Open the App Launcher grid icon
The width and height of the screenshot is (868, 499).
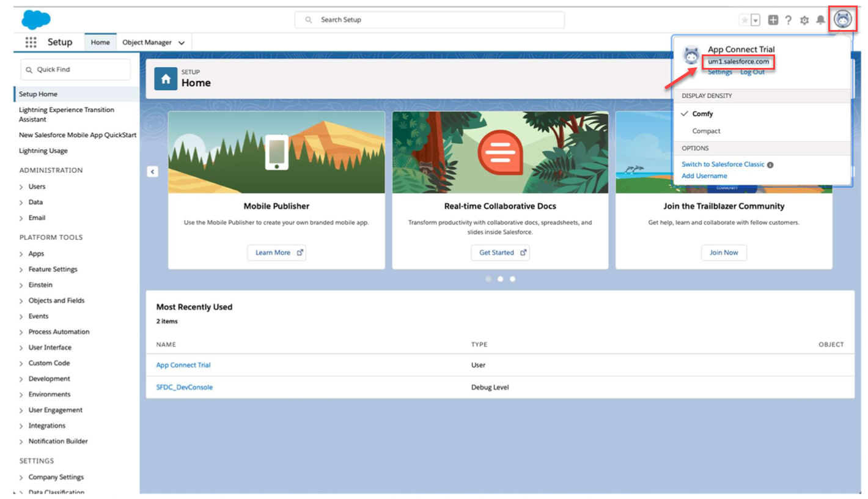[x=31, y=42]
